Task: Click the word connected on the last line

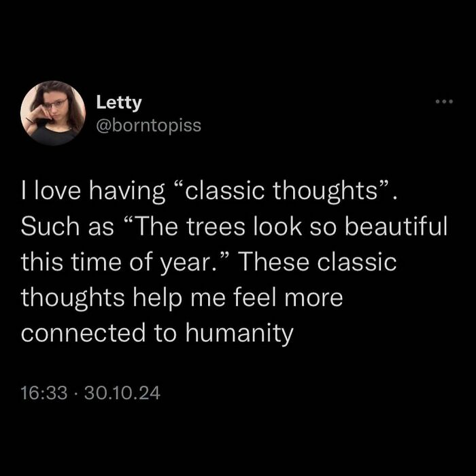Action: coord(84,333)
